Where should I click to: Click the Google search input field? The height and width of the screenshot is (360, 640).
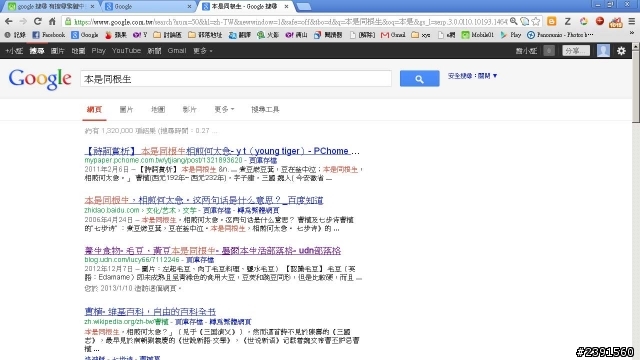236,79
